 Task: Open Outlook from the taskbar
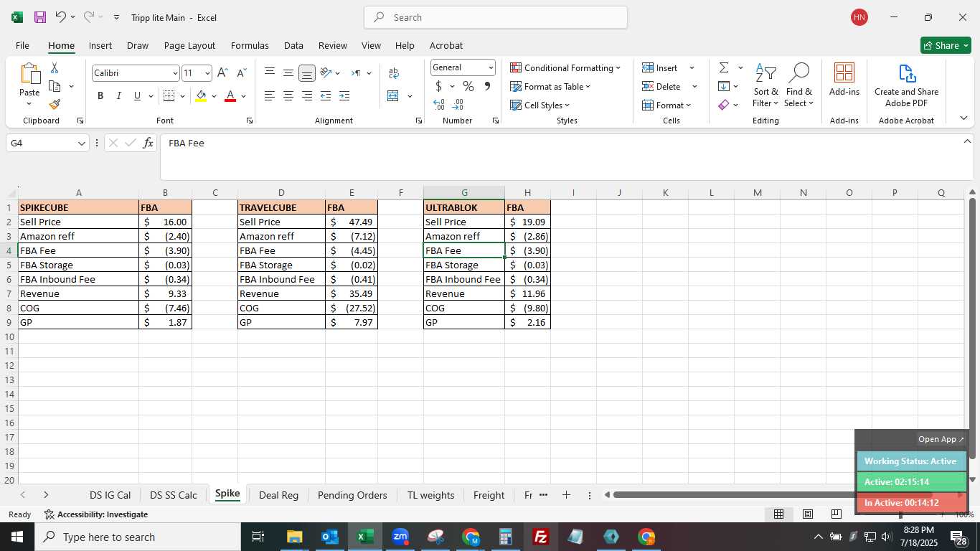pyautogui.click(x=329, y=537)
